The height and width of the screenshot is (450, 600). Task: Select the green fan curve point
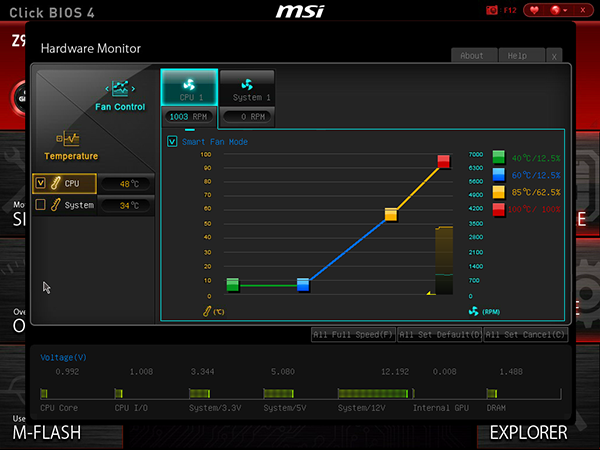(x=233, y=285)
